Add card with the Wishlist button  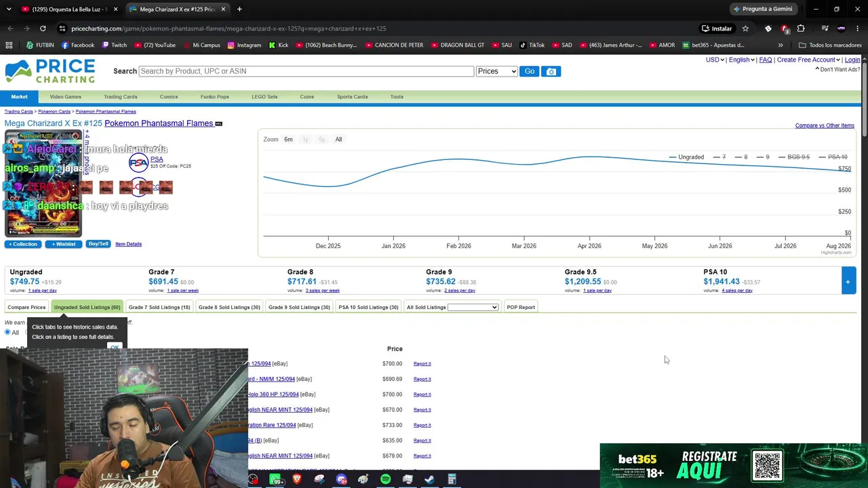pos(64,244)
